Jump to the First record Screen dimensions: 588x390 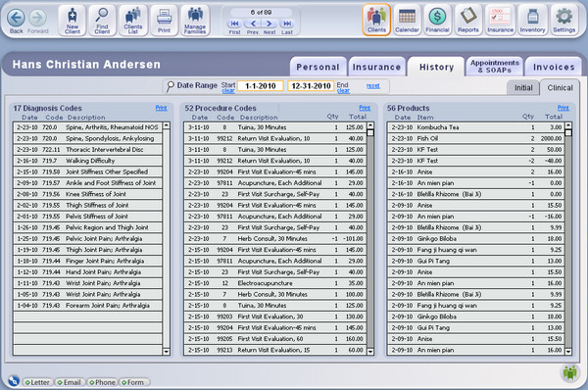click(x=235, y=24)
